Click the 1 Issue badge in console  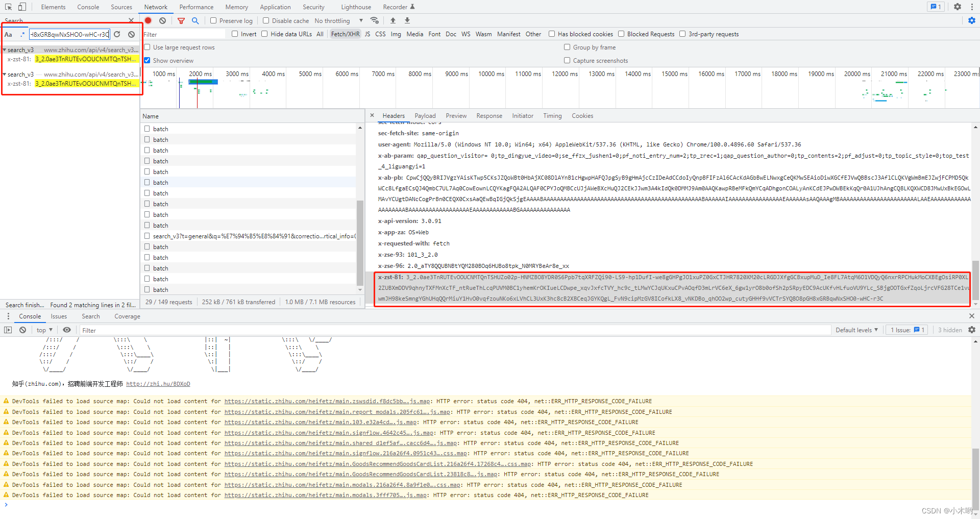[908, 330]
